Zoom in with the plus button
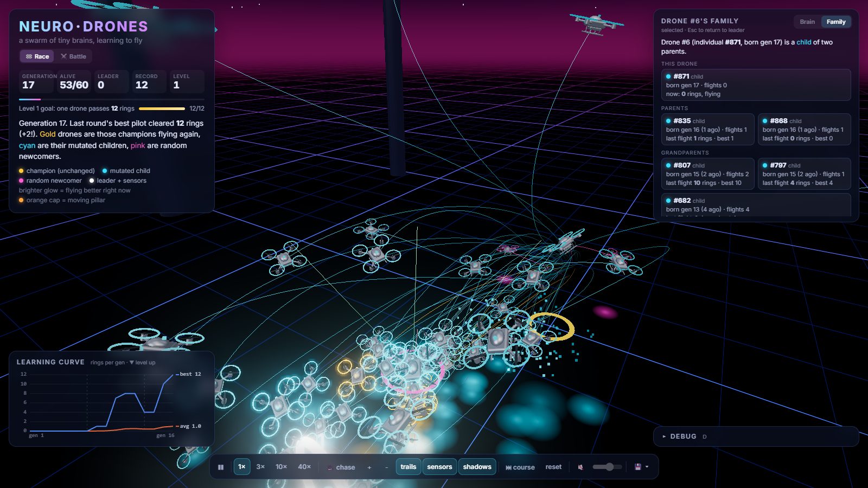The width and height of the screenshot is (868, 488). tap(369, 467)
